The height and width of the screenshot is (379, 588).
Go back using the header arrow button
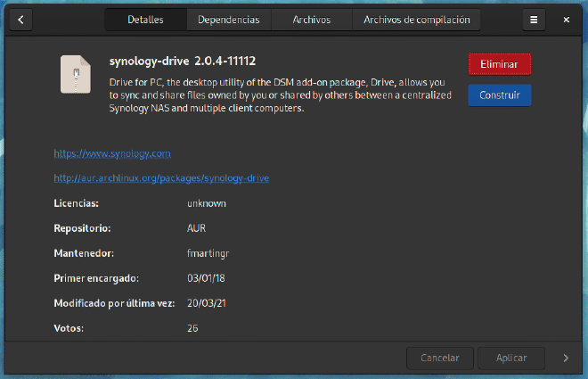pos(20,20)
